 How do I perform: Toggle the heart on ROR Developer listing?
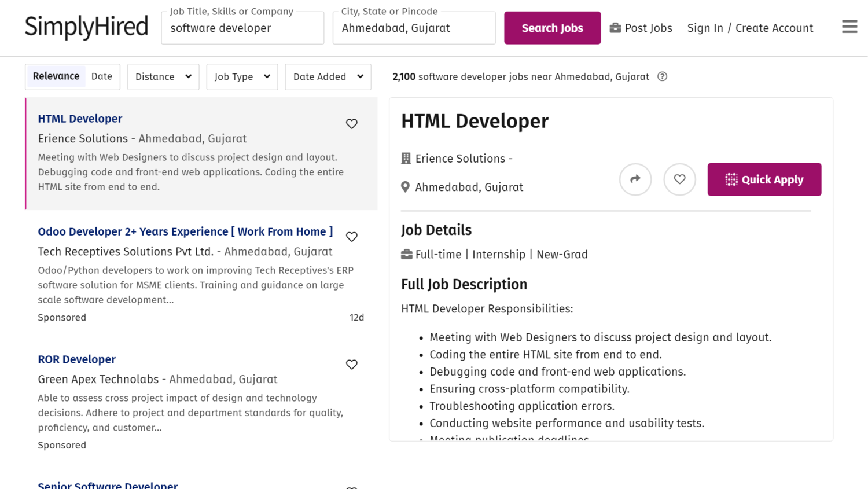351,365
